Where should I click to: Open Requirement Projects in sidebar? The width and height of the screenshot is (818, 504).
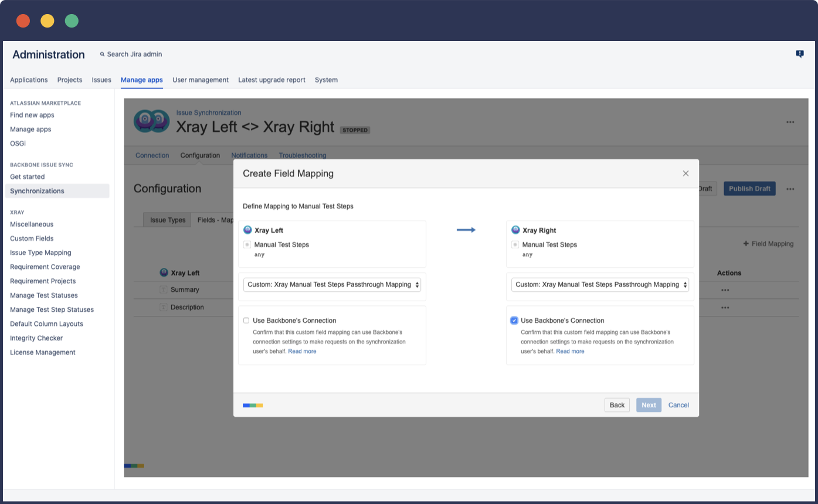[43, 281]
